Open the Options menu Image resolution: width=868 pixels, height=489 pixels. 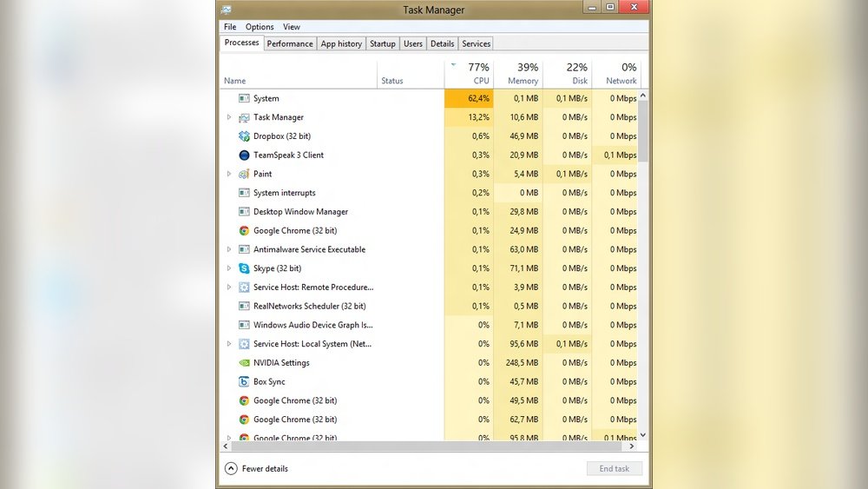(260, 27)
